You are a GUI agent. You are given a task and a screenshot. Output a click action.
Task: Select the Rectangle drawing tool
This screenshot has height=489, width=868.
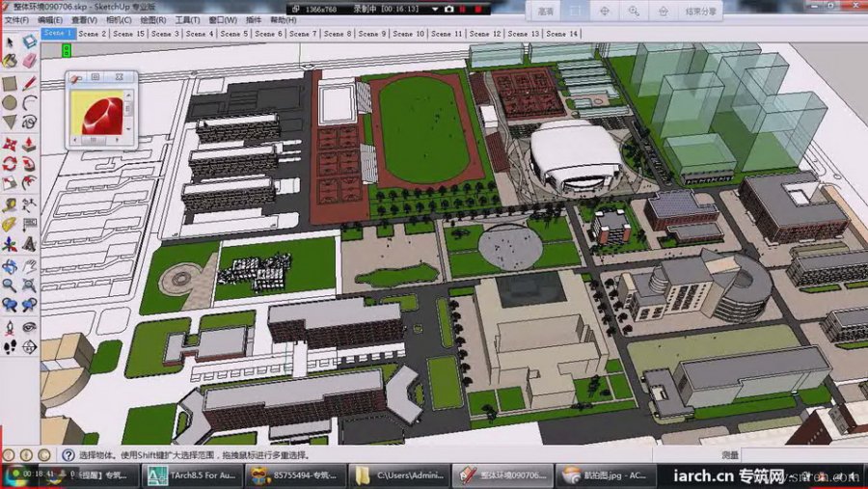point(10,84)
